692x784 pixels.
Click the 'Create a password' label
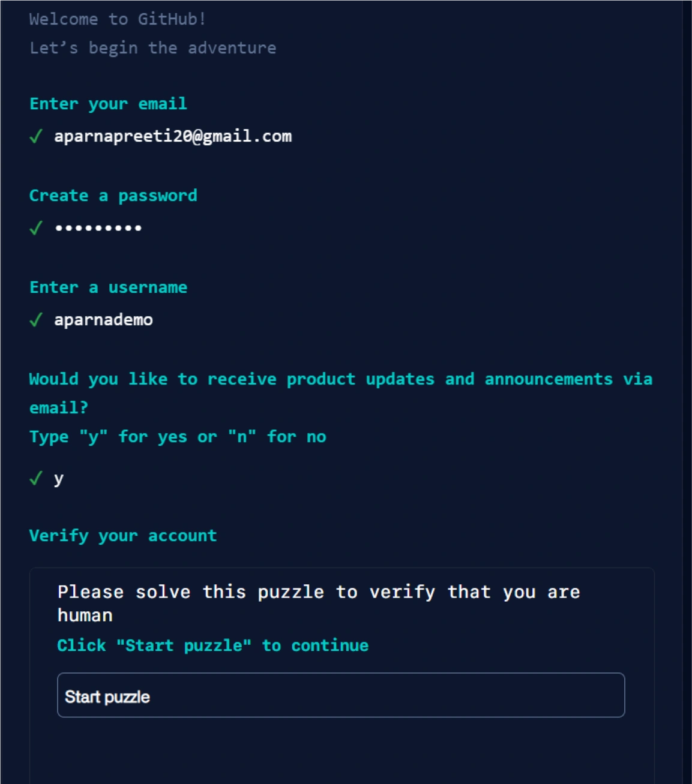pos(113,196)
